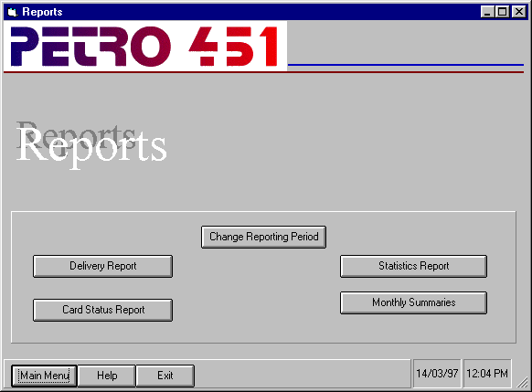532x392 pixels.
Task: Open the Statistics Report
Action: 413,266
